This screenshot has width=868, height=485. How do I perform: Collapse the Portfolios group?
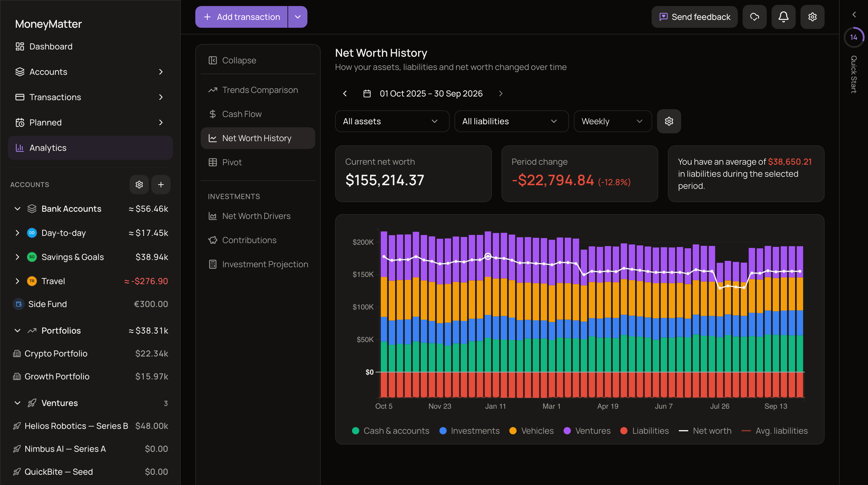pos(17,331)
